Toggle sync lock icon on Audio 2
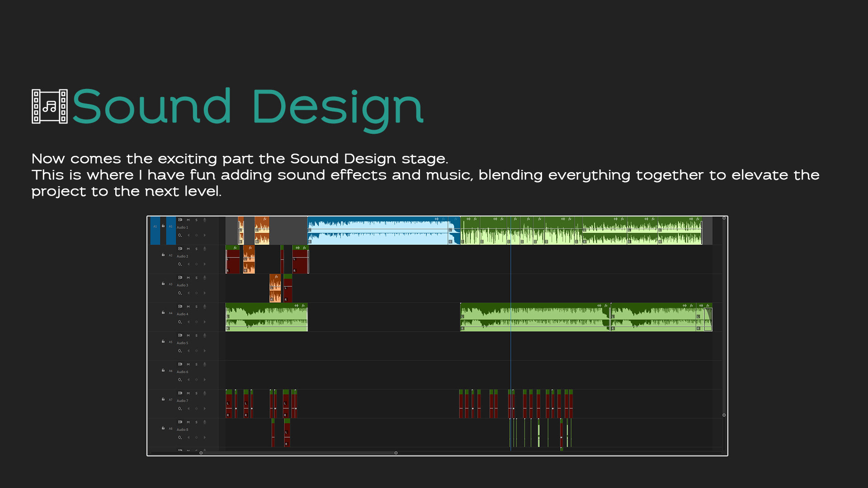 pyautogui.click(x=180, y=249)
